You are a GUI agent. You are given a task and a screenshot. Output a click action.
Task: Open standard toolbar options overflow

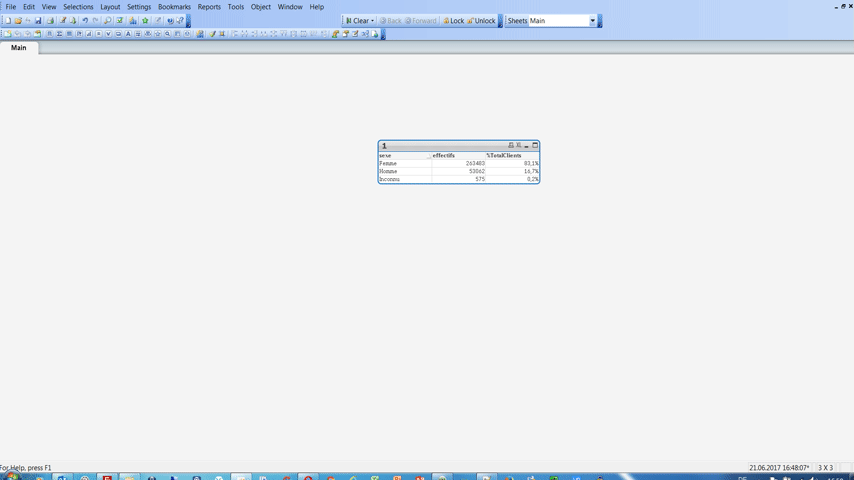pos(188,21)
